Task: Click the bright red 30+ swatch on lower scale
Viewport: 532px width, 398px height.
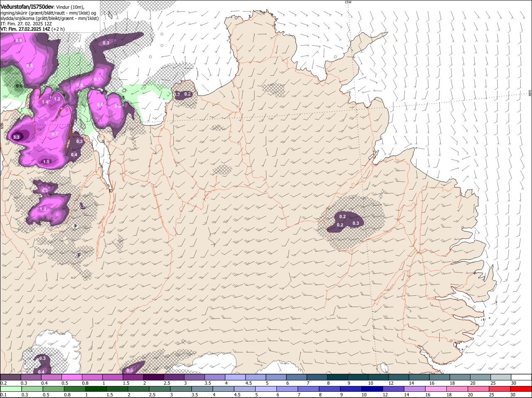Action: (522, 389)
